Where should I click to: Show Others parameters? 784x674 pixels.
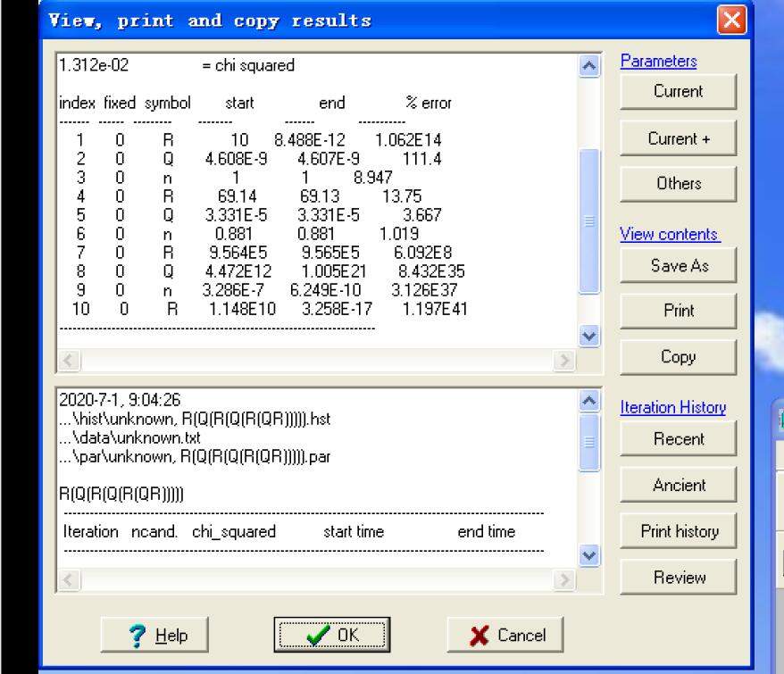tap(678, 183)
